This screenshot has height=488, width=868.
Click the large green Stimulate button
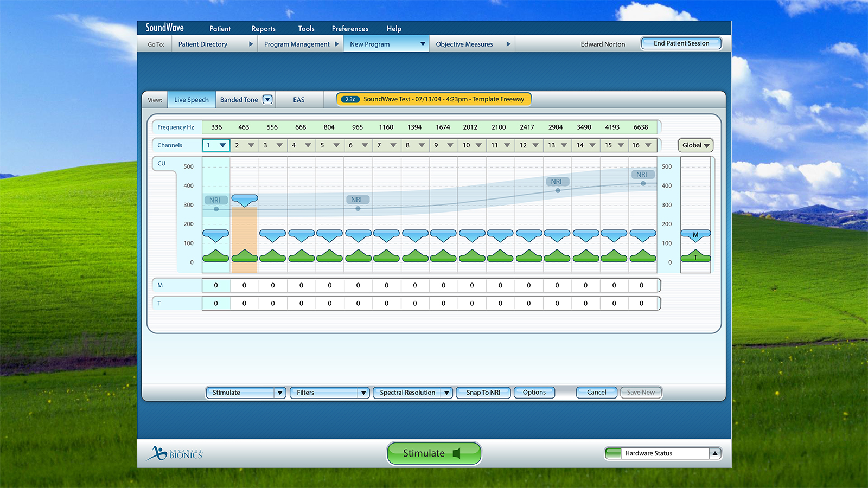click(434, 453)
